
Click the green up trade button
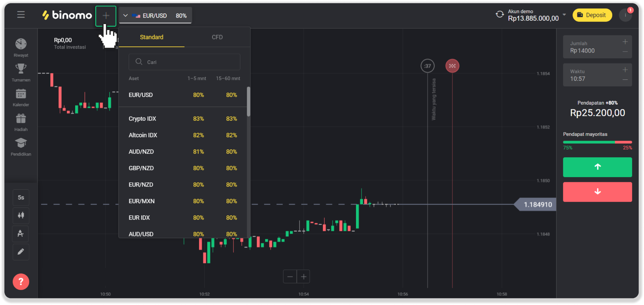[597, 167]
